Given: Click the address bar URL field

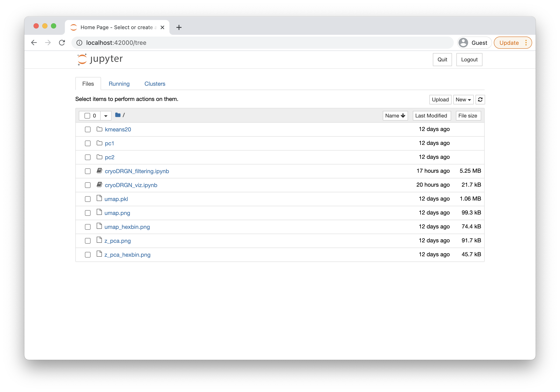Looking at the screenshot, I should click(244, 43).
